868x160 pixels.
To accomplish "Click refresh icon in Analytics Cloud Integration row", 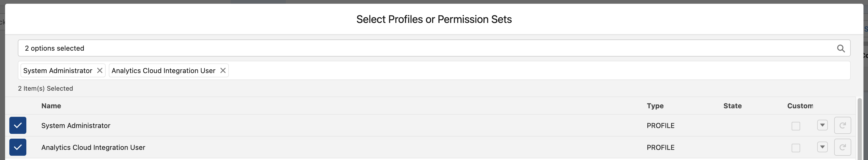I will [842, 147].
